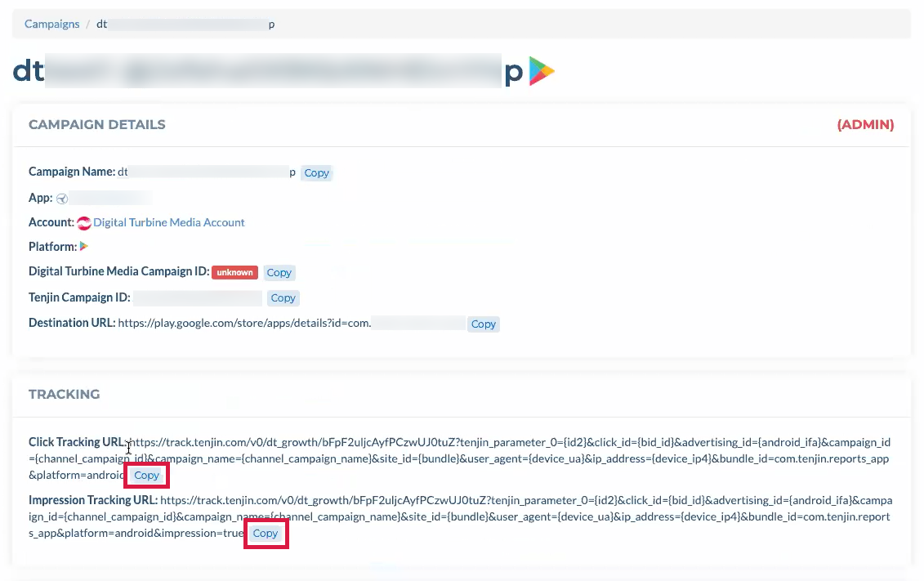The width and height of the screenshot is (924, 581).
Task: Copy the Impression Tracking URL
Action: pos(266,534)
